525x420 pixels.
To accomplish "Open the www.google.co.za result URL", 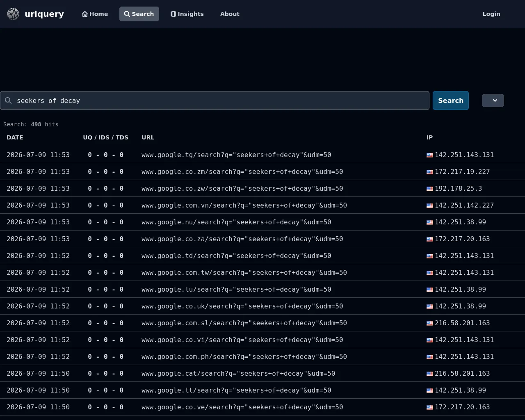I will 242,239.
